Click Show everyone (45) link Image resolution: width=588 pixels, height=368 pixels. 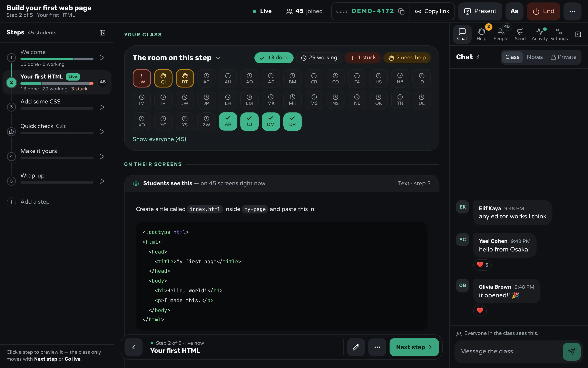click(x=159, y=139)
